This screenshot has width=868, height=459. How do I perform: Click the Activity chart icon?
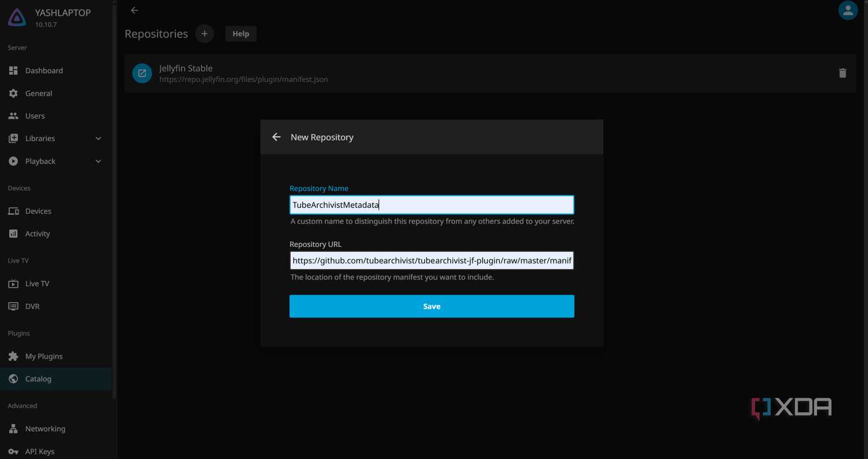(x=13, y=234)
